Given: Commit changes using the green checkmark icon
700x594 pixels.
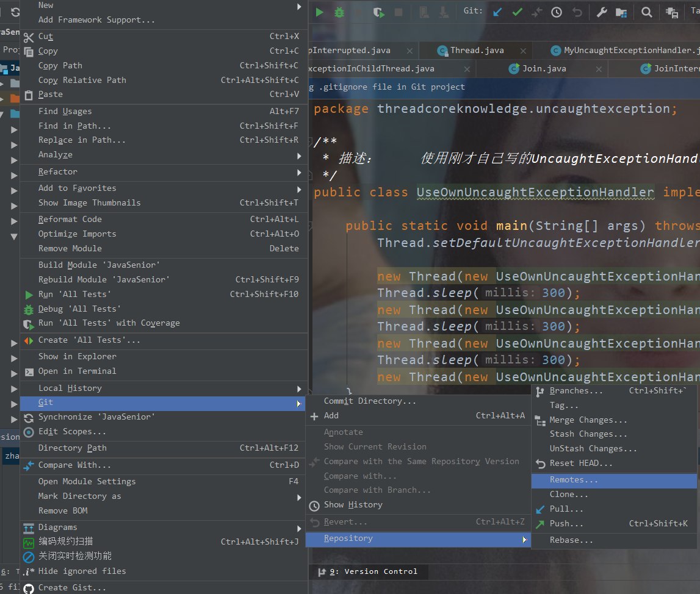Looking at the screenshot, I should 518,12.
